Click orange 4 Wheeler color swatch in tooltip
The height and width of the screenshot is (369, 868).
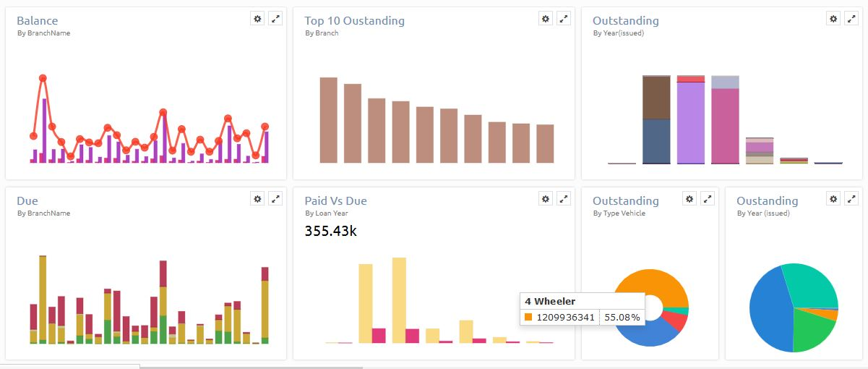pyautogui.click(x=528, y=317)
